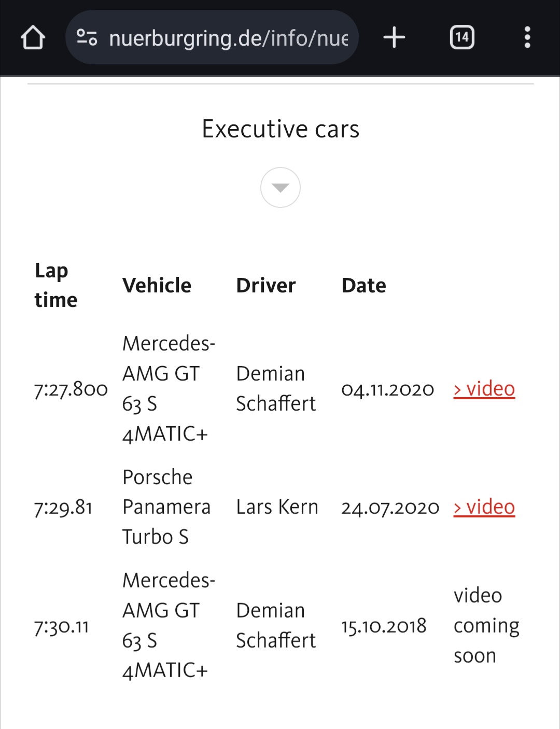The width and height of the screenshot is (560, 729).
Task: Click the 'video coming soon' text
Action: point(486,625)
